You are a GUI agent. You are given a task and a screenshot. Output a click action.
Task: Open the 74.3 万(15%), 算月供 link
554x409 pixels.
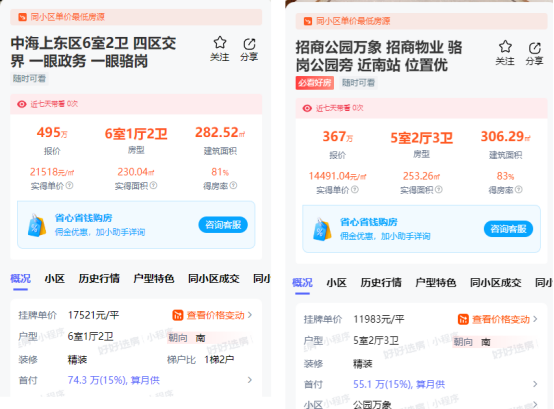113,380
